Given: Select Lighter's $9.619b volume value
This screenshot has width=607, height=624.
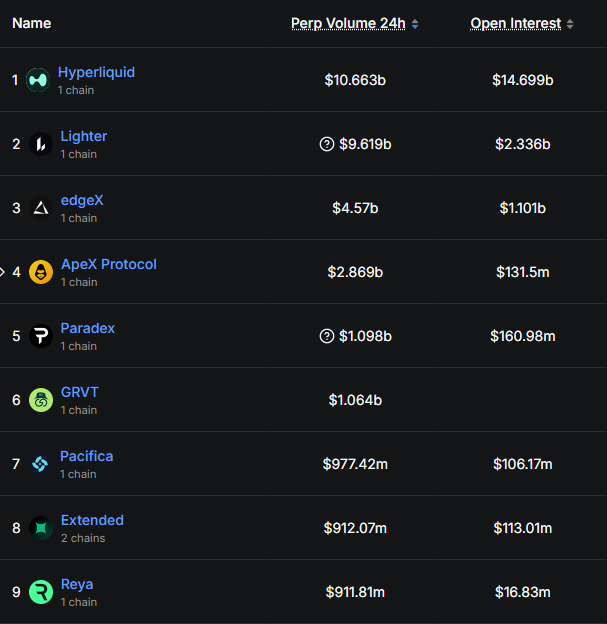Looking at the screenshot, I should coord(365,144).
